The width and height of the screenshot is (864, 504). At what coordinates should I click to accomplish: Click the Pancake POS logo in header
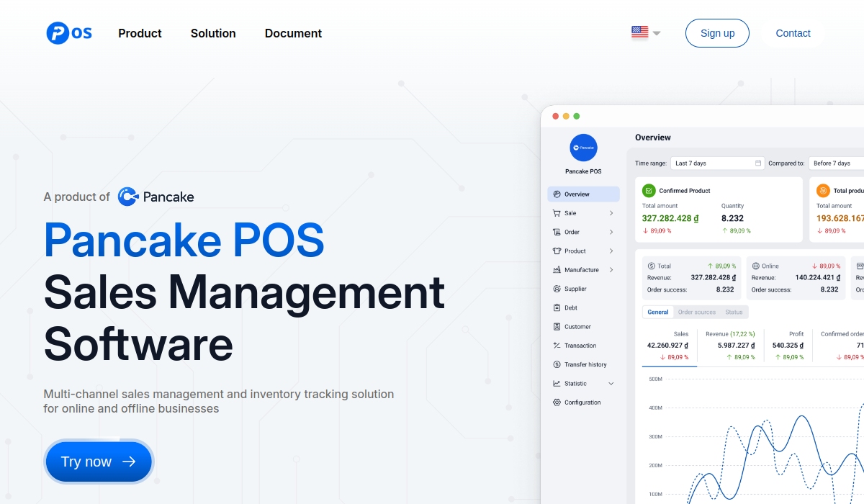(x=69, y=33)
